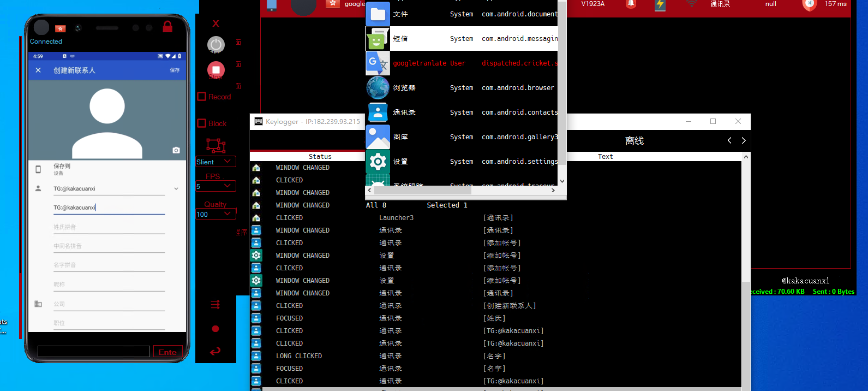Click the red three-lines menu icon
This screenshot has height=391, width=868.
tap(215, 304)
